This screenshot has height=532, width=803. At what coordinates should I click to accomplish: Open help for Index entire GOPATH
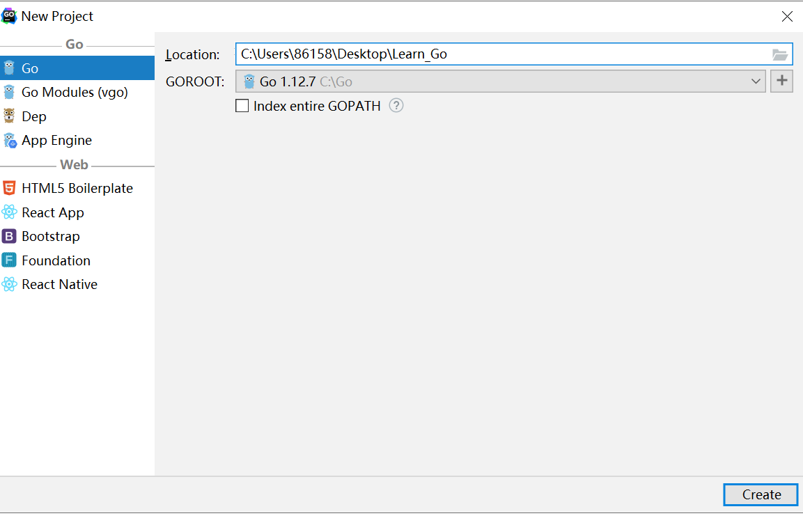396,105
